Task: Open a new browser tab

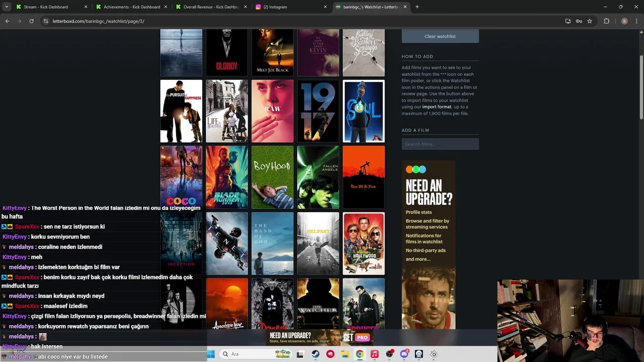Action: tap(417, 7)
